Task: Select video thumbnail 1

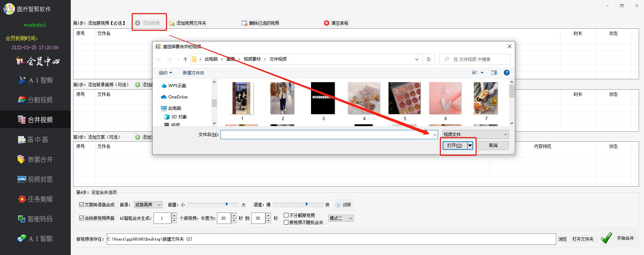Action: [242, 98]
